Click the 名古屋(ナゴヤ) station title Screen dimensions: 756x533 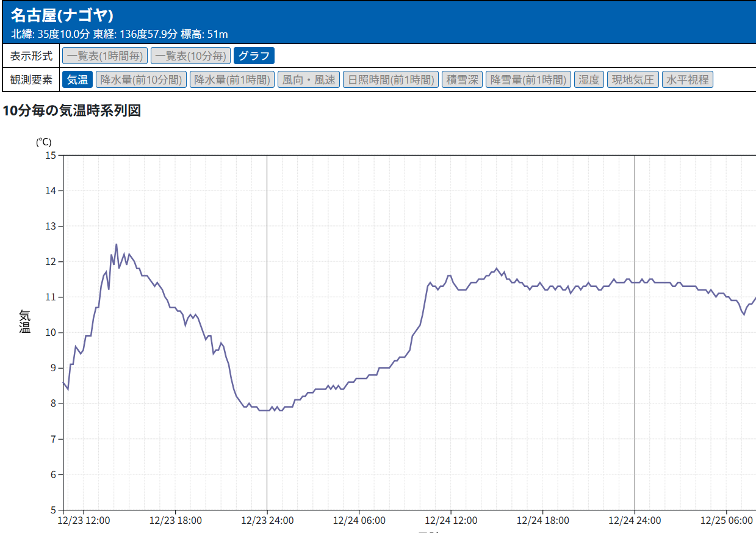pos(62,16)
